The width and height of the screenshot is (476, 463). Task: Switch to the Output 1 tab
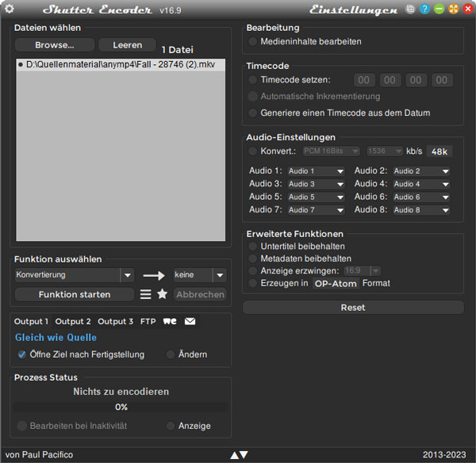pyautogui.click(x=31, y=321)
